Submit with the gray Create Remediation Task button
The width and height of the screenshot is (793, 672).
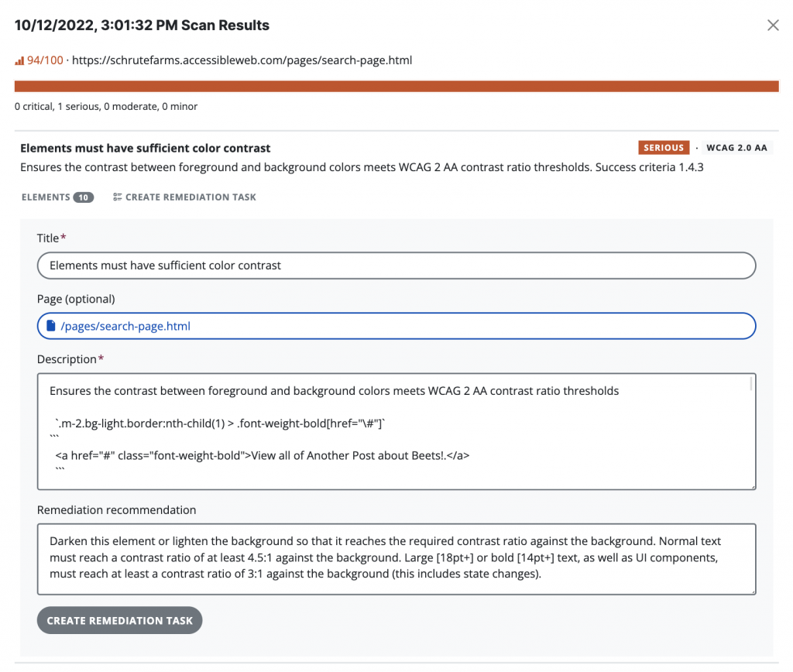(119, 620)
